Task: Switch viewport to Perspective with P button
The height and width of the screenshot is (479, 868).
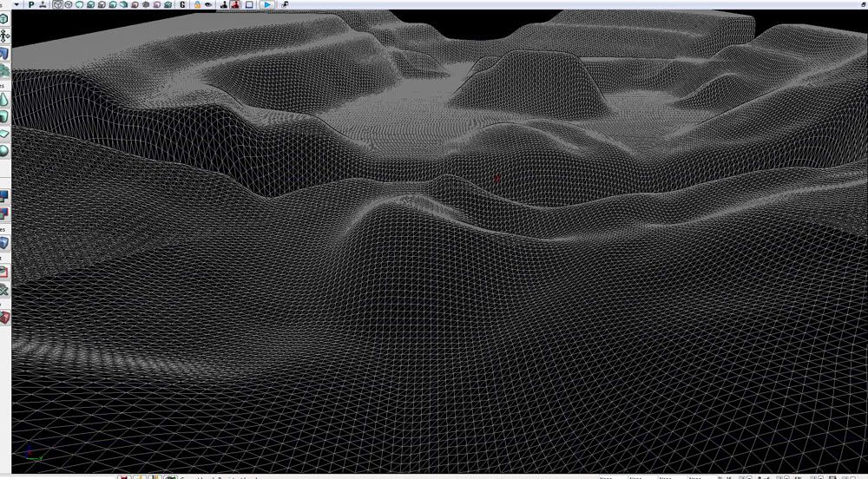Action: point(31,4)
